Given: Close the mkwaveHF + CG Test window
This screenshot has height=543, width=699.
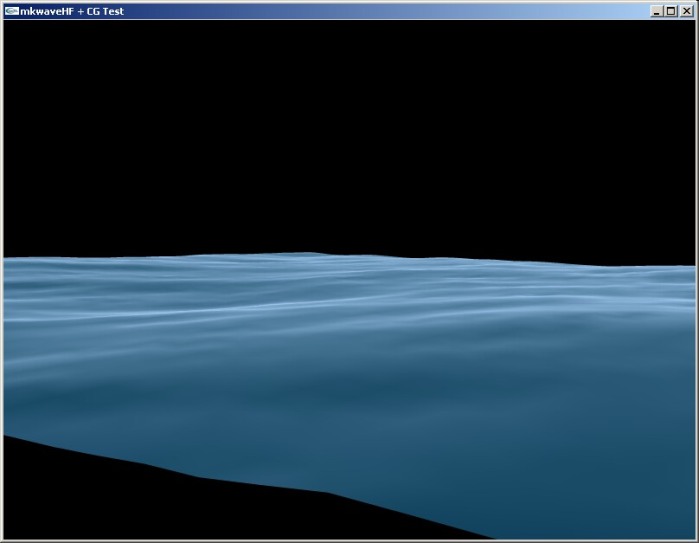Looking at the screenshot, I should (x=686, y=11).
